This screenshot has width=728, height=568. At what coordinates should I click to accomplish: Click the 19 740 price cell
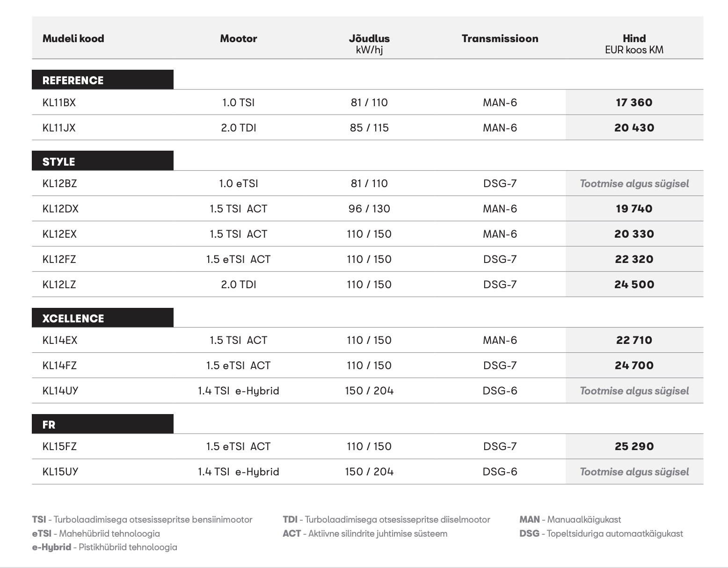coord(634,209)
